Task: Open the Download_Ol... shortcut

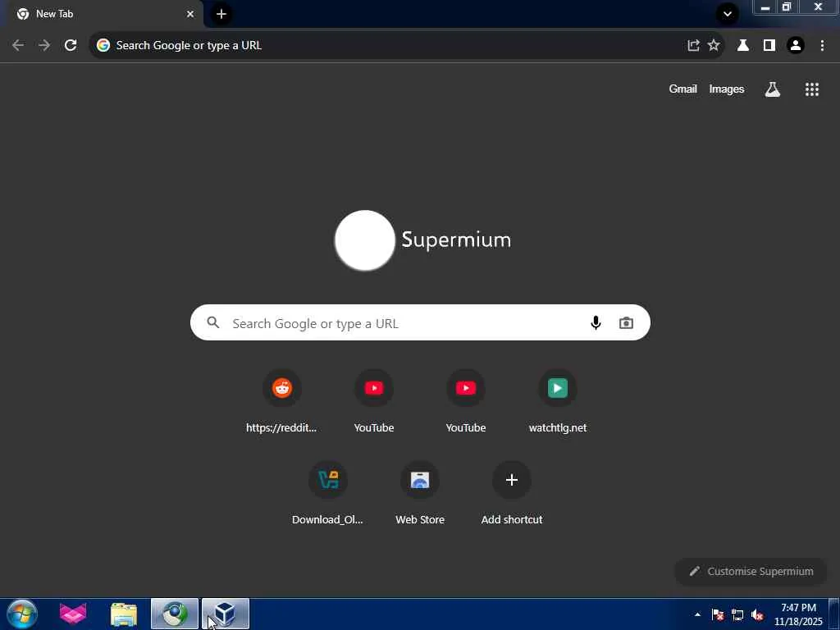Action: 328,492
